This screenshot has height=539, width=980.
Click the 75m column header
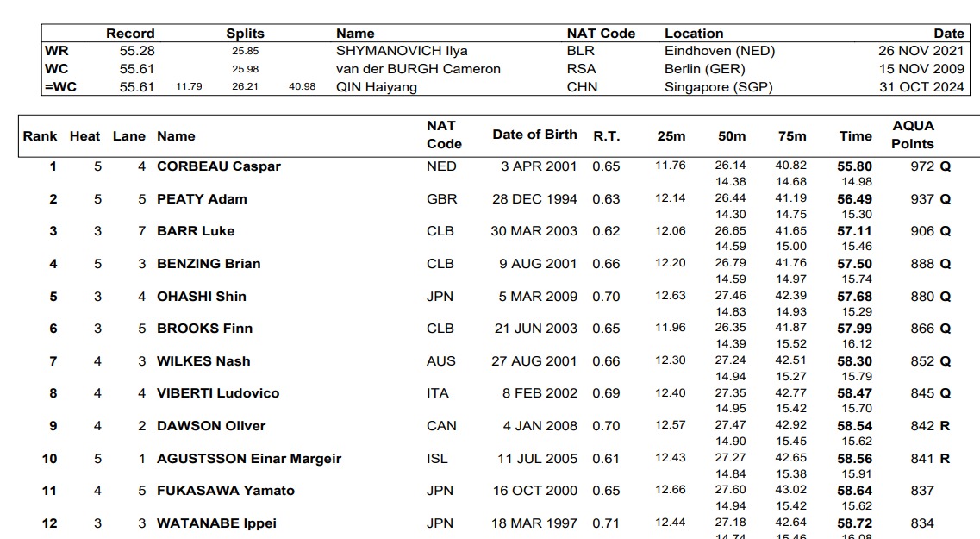pos(791,135)
